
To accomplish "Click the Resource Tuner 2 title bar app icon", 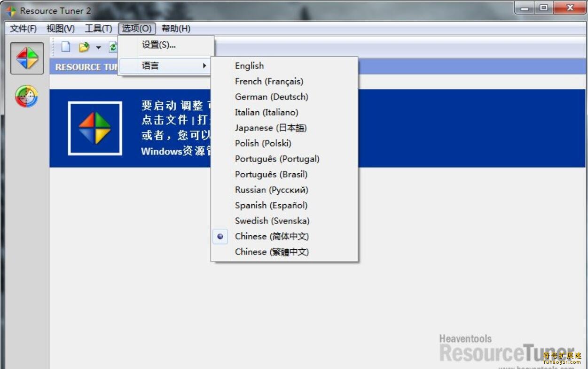I will tap(11, 11).
